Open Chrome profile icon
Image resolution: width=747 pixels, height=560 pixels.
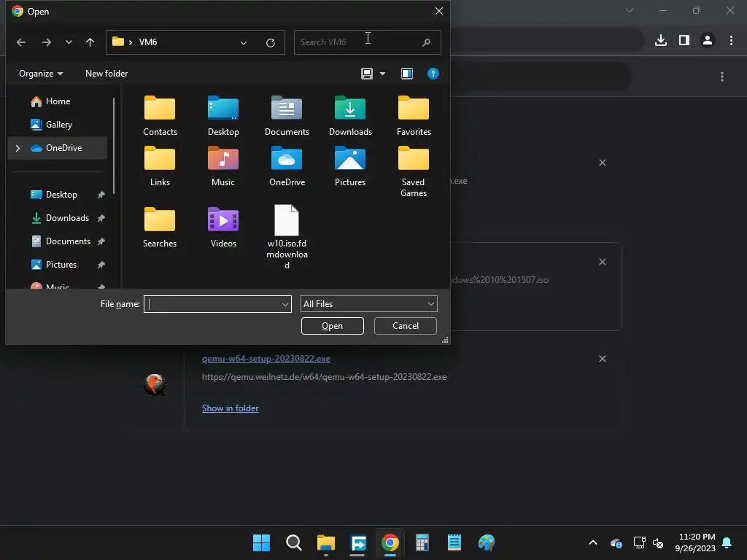tap(708, 41)
